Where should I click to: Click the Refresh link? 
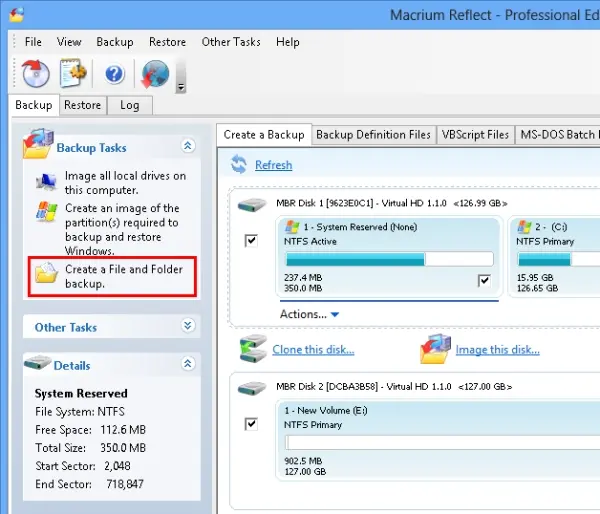[274, 165]
